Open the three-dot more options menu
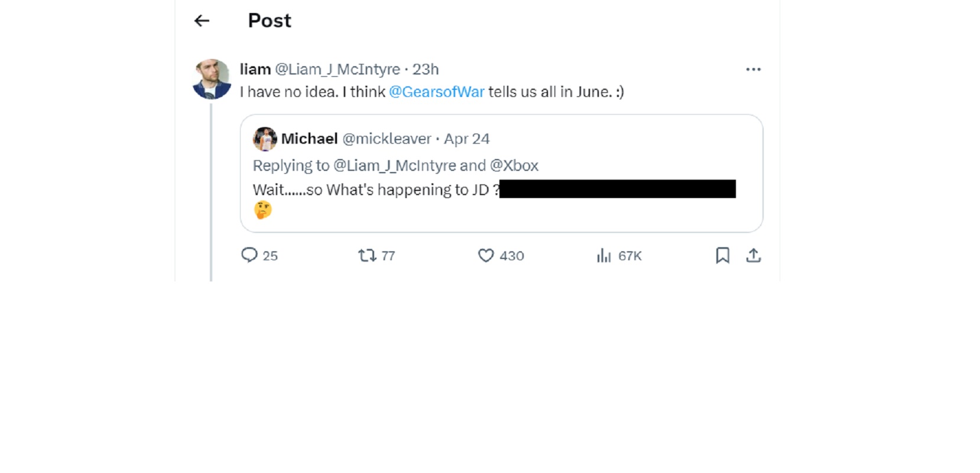The image size is (980, 473). pyautogui.click(x=753, y=70)
